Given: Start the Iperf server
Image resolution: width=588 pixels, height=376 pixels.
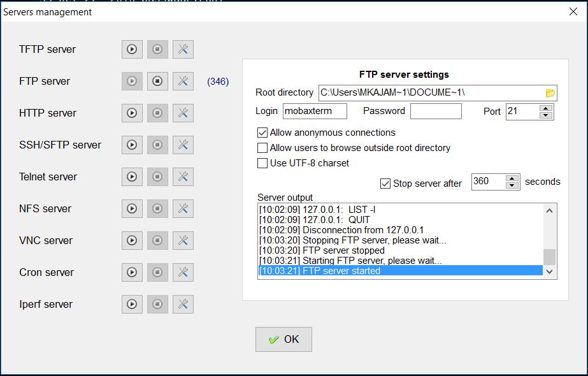Looking at the screenshot, I should [132, 305].
